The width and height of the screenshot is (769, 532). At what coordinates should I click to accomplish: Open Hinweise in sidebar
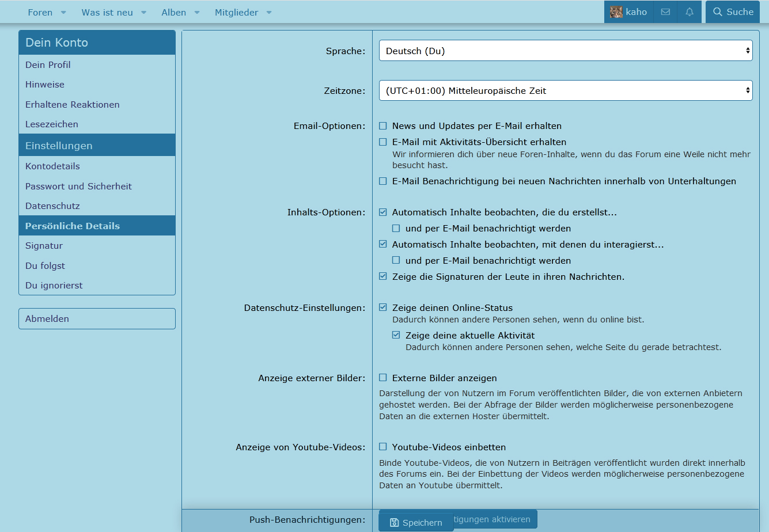97,85
